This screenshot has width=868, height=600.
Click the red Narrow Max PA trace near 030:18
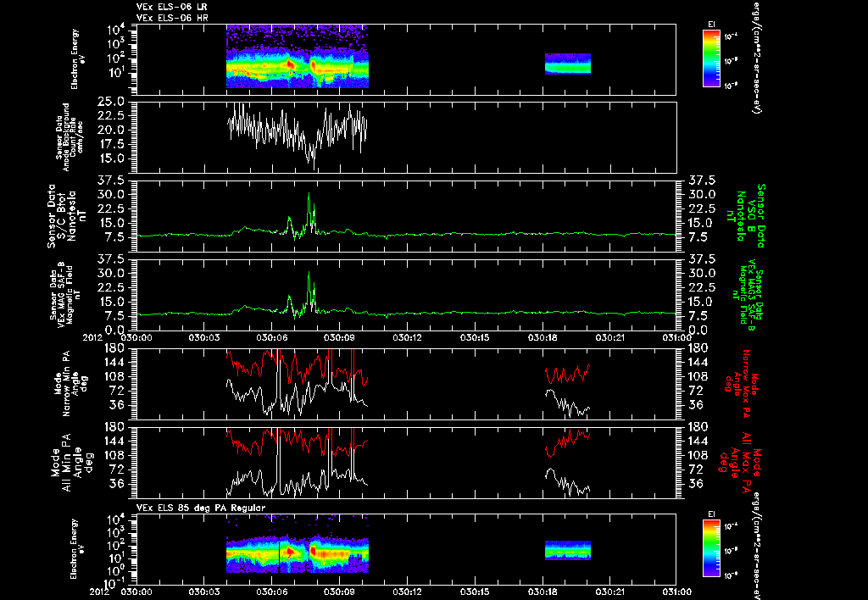(567, 374)
